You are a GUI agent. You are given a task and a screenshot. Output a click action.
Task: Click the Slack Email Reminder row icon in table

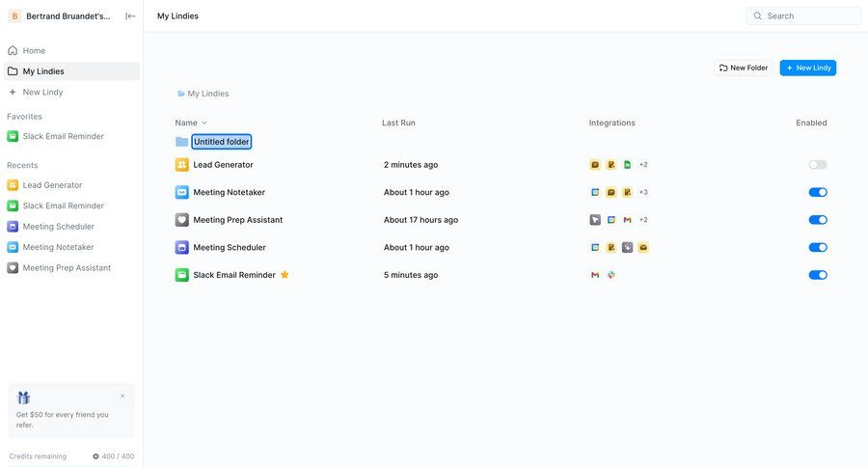point(182,275)
